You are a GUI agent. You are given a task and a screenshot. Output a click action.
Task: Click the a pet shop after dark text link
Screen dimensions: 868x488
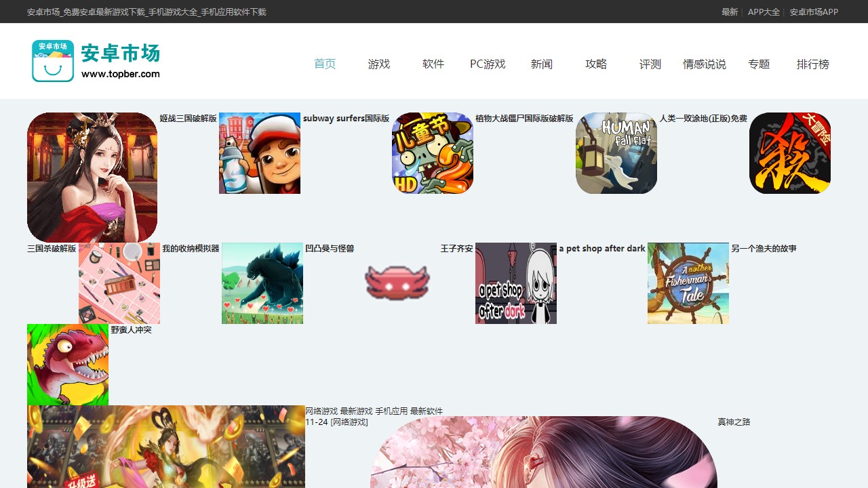pyautogui.click(x=602, y=248)
